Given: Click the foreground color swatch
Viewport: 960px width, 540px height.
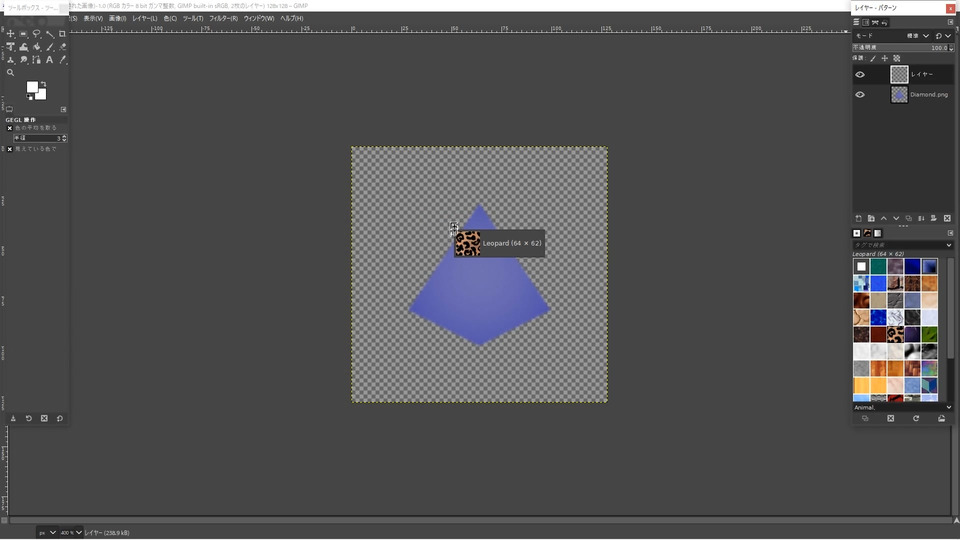Looking at the screenshot, I should (33, 88).
